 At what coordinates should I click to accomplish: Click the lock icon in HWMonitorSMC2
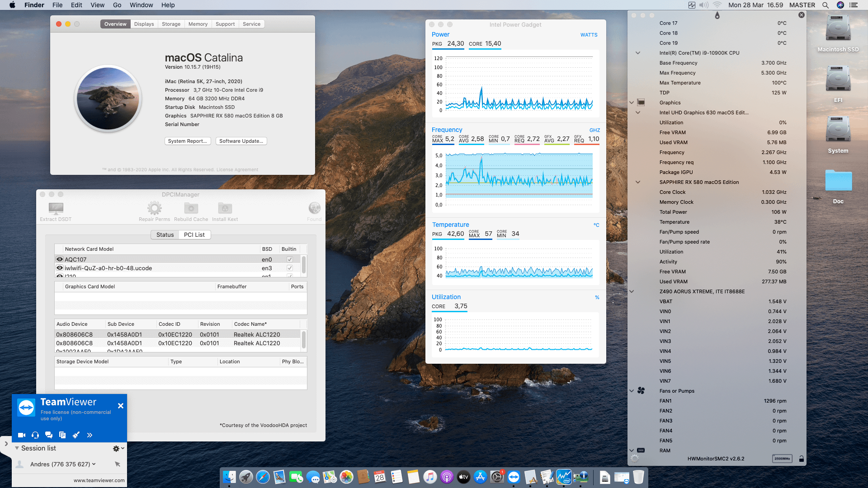pyautogui.click(x=801, y=458)
